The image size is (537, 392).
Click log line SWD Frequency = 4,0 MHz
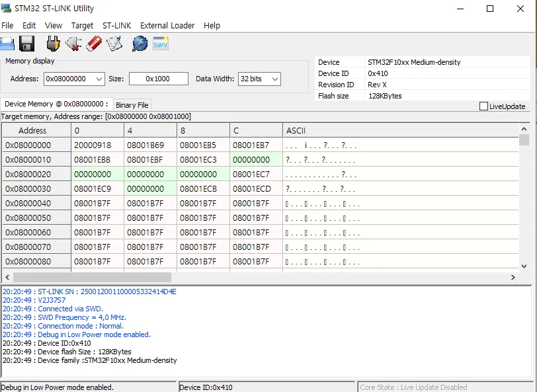(64, 317)
